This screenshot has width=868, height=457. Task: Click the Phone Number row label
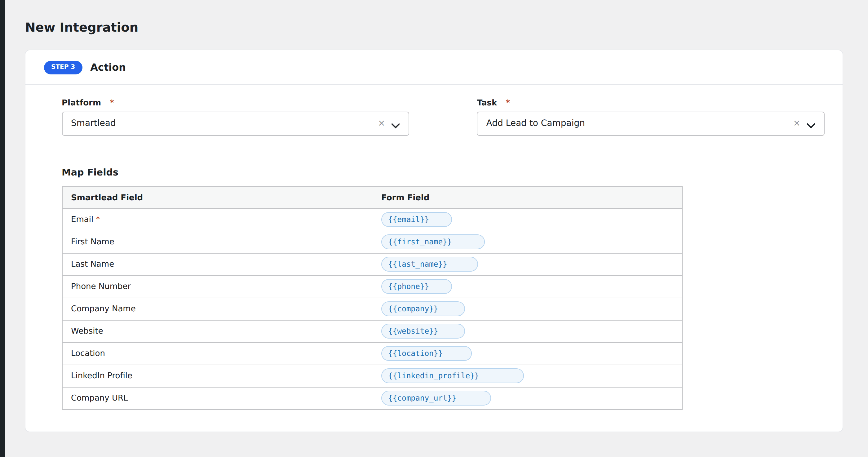101,286
